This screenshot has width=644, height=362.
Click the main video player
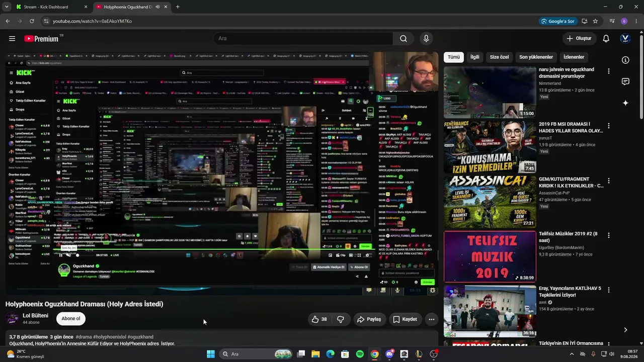pos(222,173)
